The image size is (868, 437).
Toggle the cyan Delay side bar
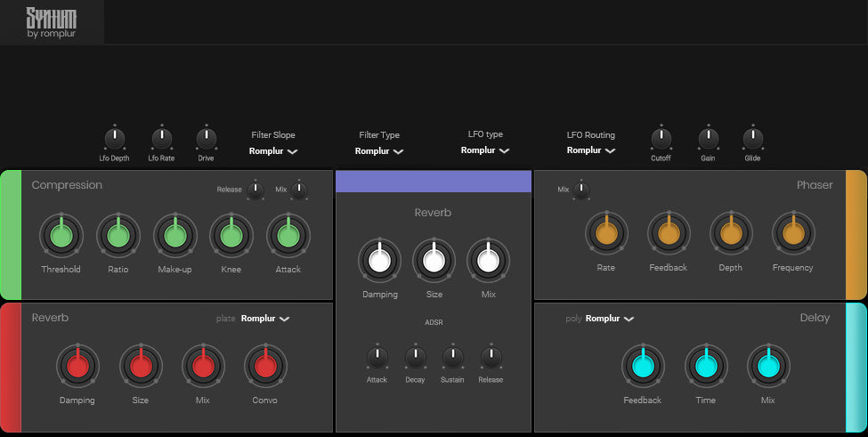856,368
